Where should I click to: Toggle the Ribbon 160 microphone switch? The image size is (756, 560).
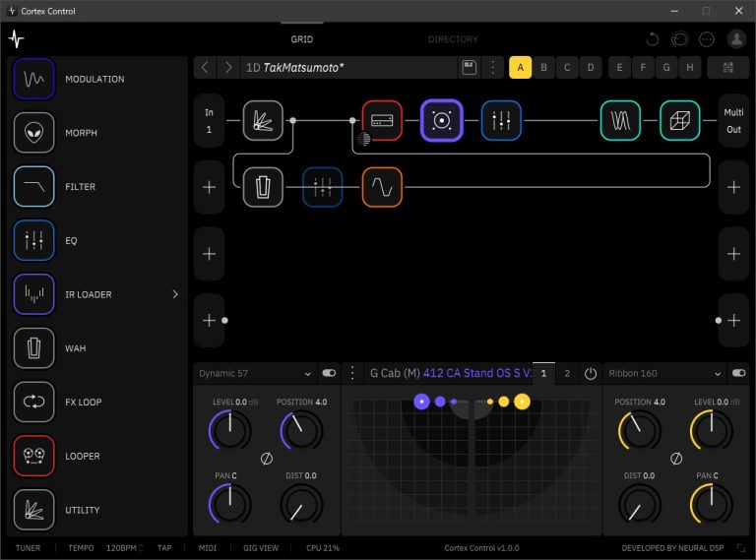pos(738,374)
